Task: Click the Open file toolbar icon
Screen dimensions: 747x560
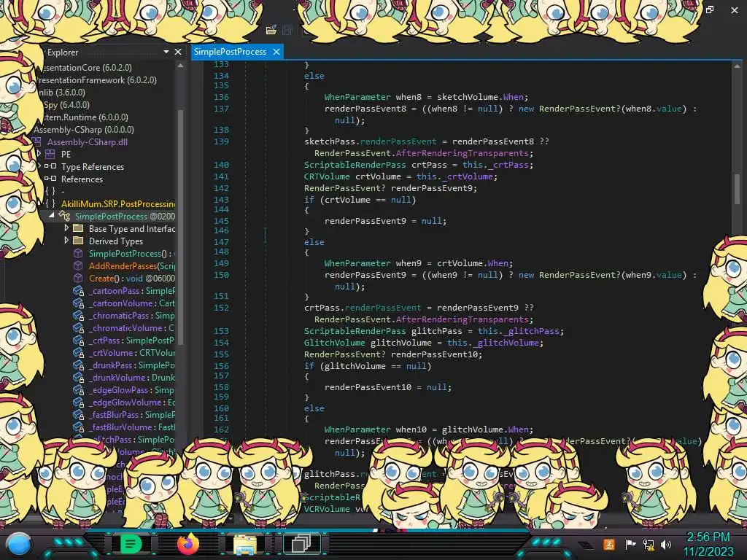Action: point(271,30)
